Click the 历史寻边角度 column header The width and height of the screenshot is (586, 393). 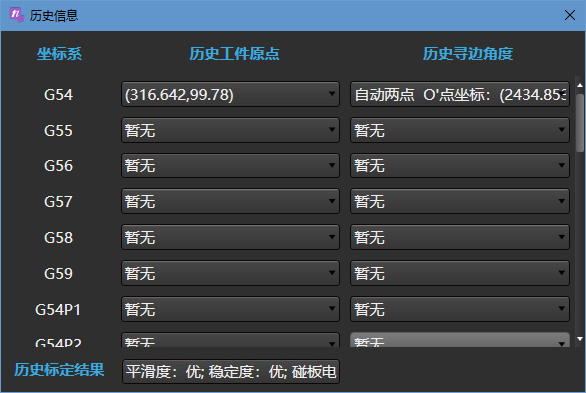pyautogui.click(x=468, y=54)
